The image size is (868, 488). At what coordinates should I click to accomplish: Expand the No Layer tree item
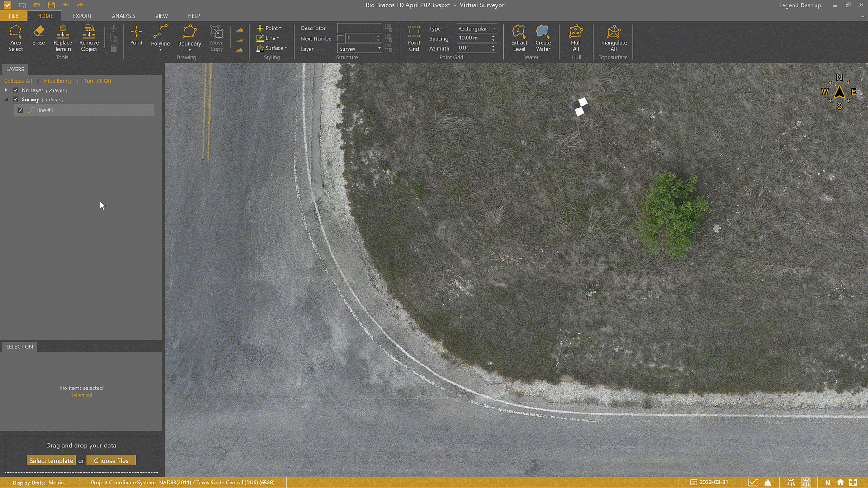tap(6, 90)
